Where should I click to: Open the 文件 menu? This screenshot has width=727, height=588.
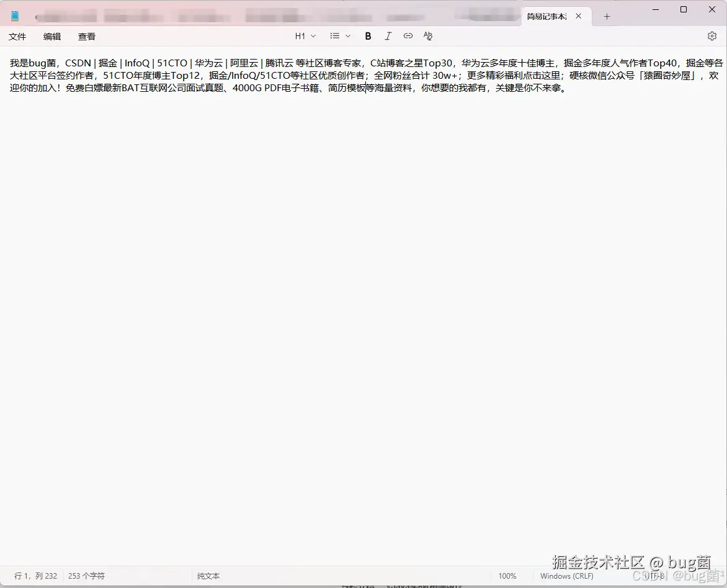coord(17,37)
